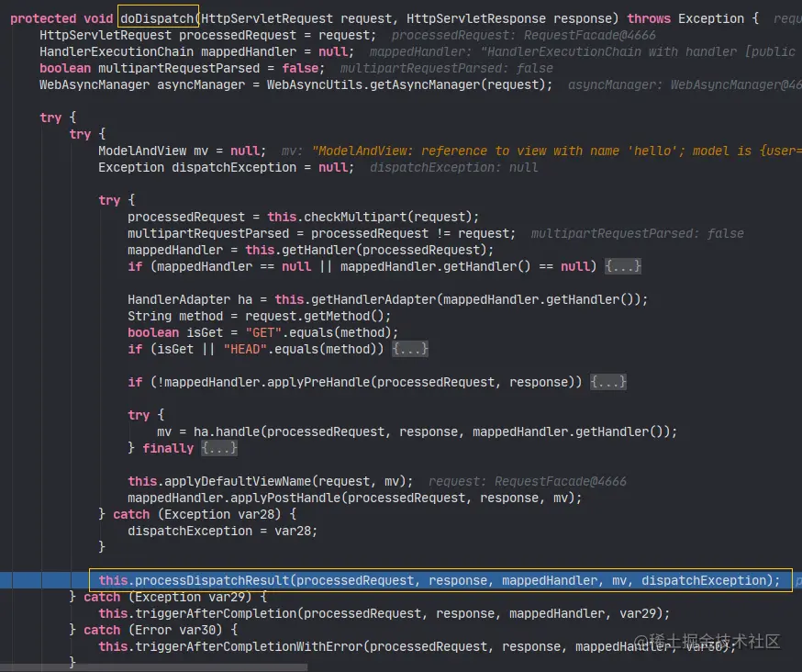Click the doDispatch method name
The image size is (802, 672).
(x=157, y=18)
